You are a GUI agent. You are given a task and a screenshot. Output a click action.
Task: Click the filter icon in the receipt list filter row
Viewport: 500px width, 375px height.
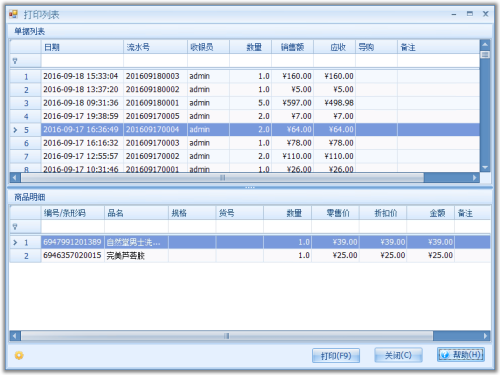15,61
